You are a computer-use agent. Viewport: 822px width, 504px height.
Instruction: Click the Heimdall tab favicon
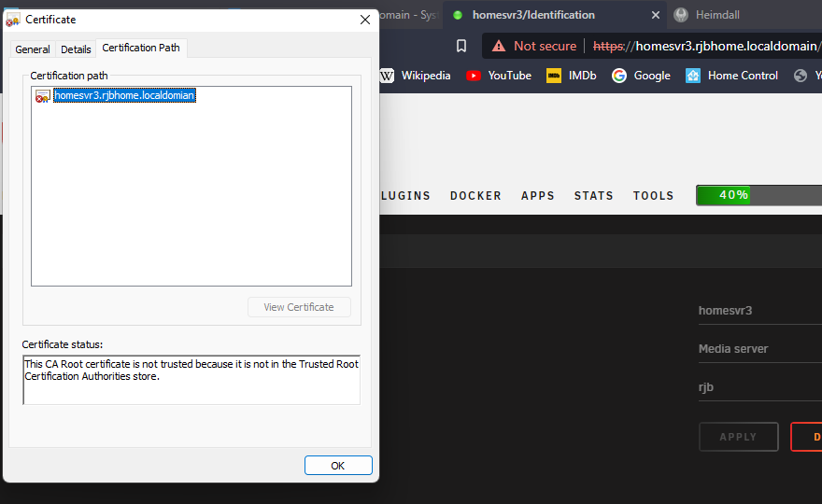[x=681, y=15]
